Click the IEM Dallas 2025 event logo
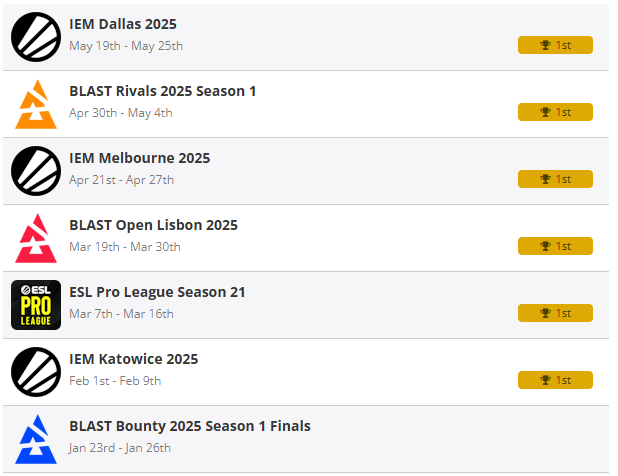 tap(36, 37)
